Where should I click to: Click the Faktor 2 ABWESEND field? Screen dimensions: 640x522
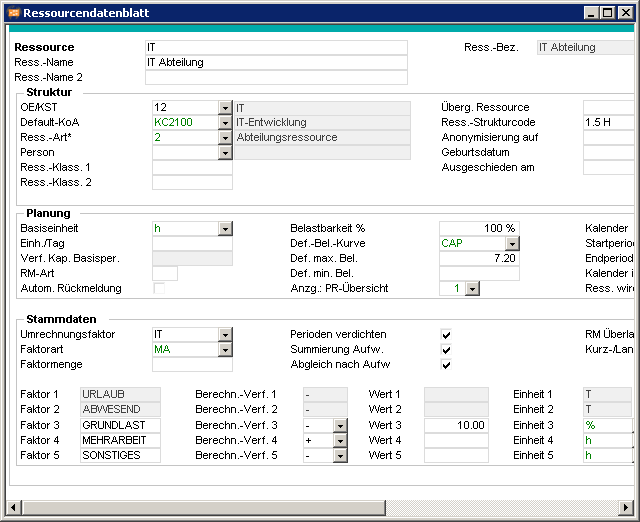(120, 410)
